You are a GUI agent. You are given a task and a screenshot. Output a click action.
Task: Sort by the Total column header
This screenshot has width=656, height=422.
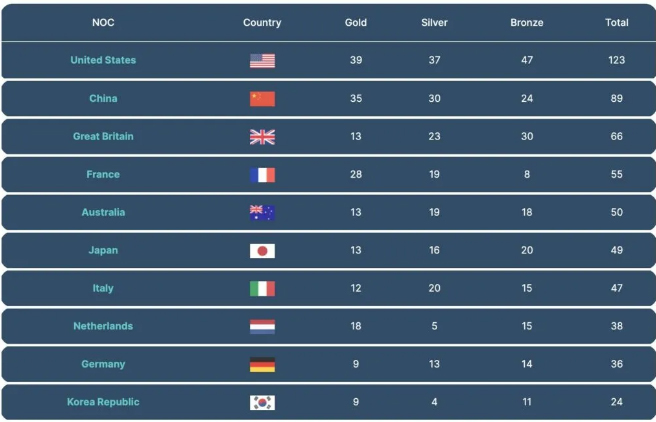[x=617, y=23]
